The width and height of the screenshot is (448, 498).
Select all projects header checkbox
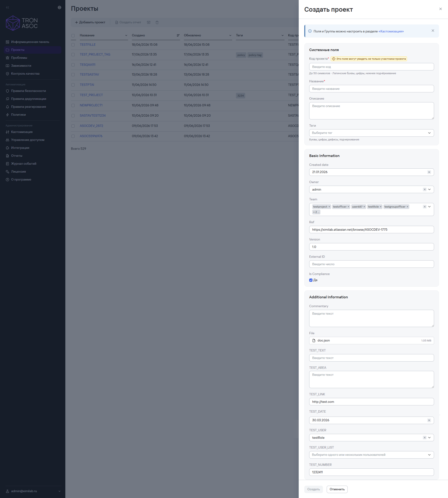point(73,36)
